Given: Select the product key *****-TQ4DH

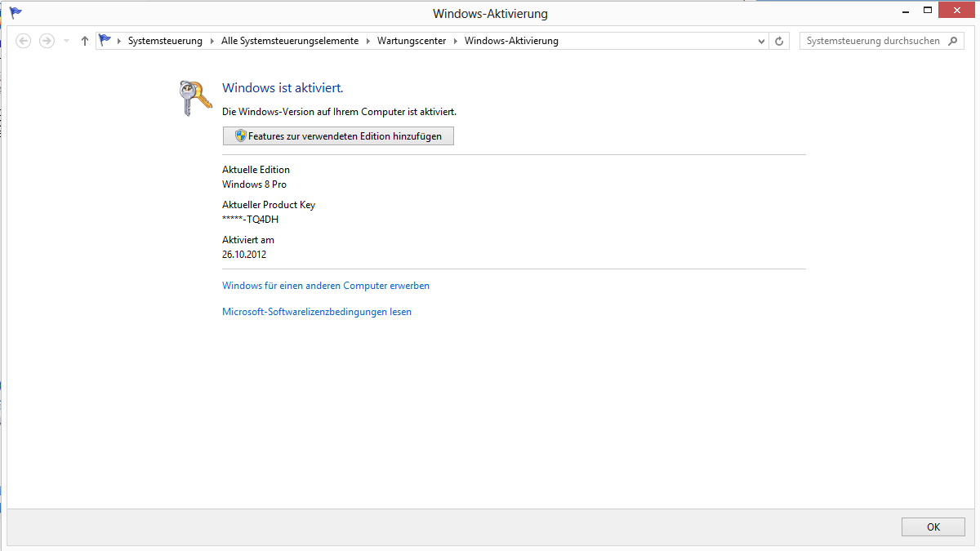Looking at the screenshot, I should [252, 219].
